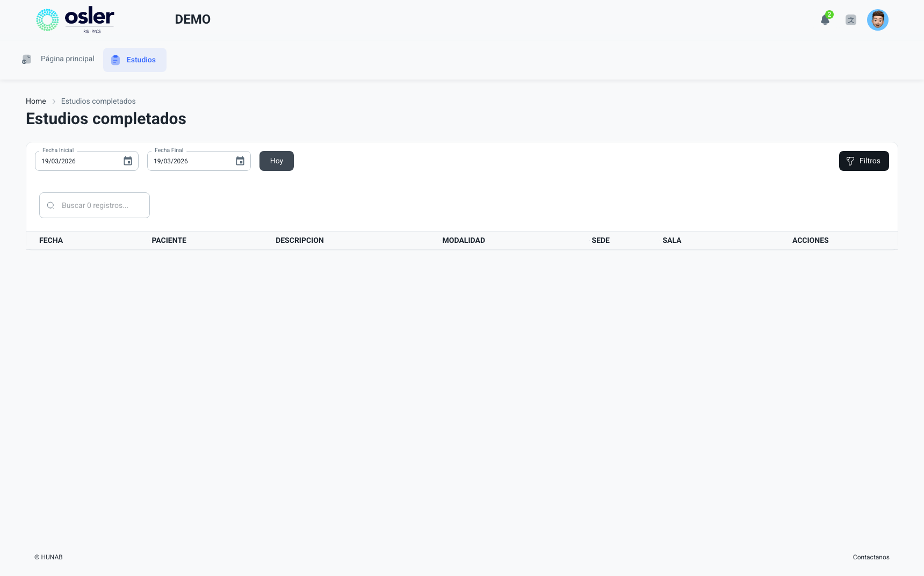Viewport: 924px width, 576px height.
Task: Select the Estudios tab
Action: [x=135, y=60]
